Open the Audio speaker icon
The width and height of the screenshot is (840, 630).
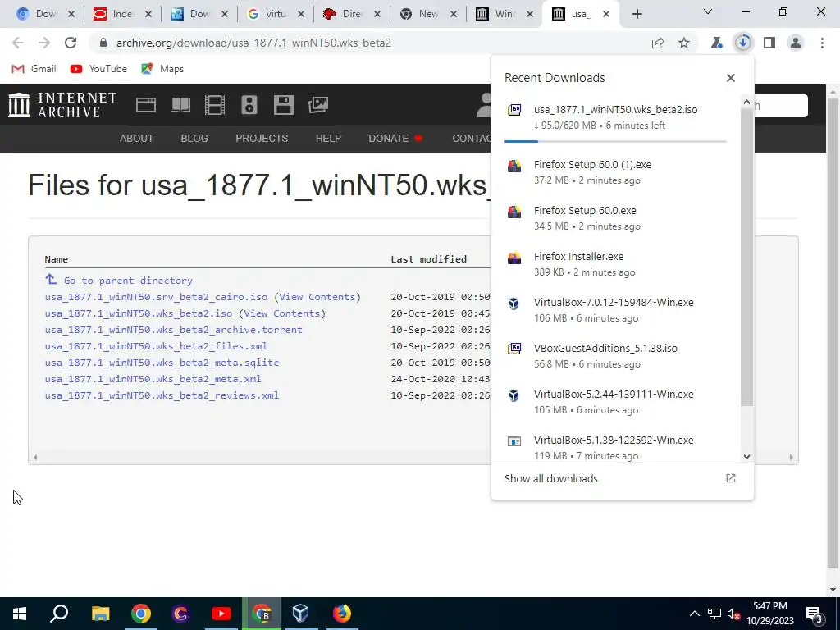click(x=249, y=104)
